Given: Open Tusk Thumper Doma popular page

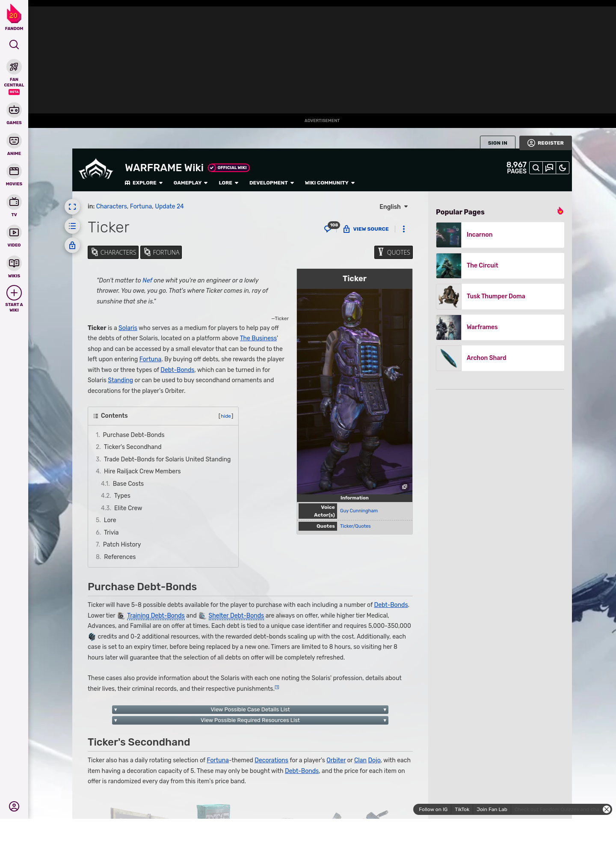Looking at the screenshot, I should [500, 297].
